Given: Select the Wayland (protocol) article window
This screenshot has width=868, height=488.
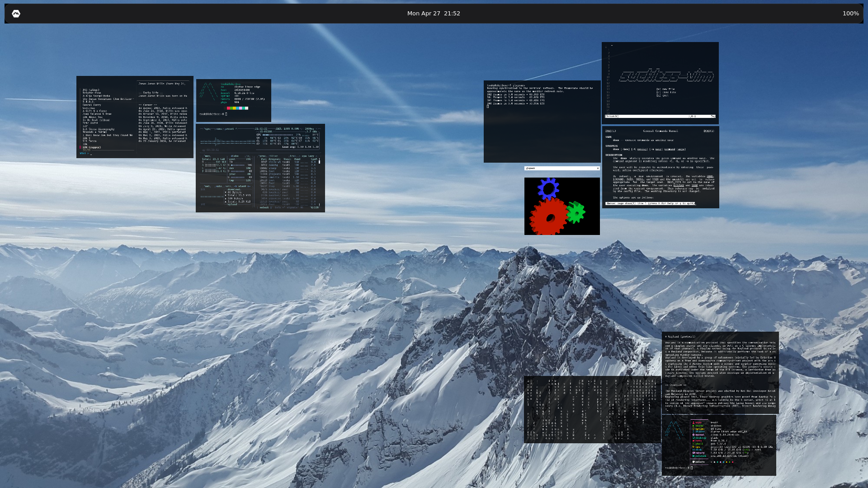Looking at the screenshot, I should [720, 373].
